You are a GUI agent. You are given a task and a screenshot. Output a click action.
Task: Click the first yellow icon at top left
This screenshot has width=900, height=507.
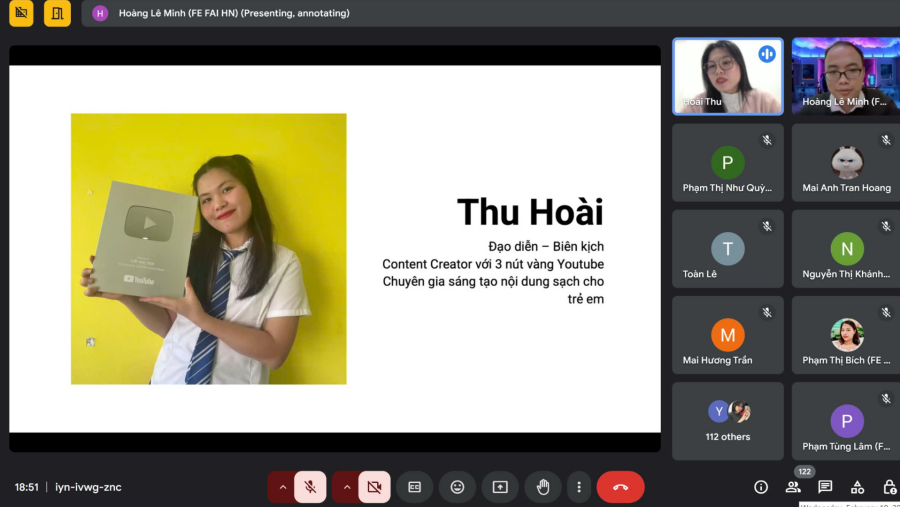[x=21, y=13]
